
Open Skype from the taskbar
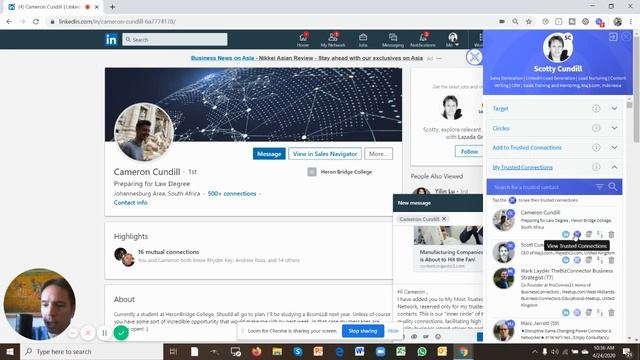tap(298, 351)
